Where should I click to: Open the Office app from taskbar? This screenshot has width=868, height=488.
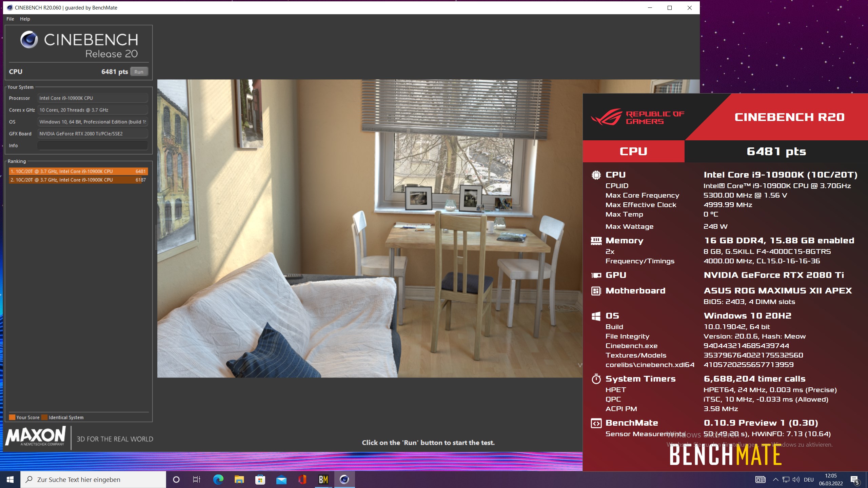[x=302, y=480]
